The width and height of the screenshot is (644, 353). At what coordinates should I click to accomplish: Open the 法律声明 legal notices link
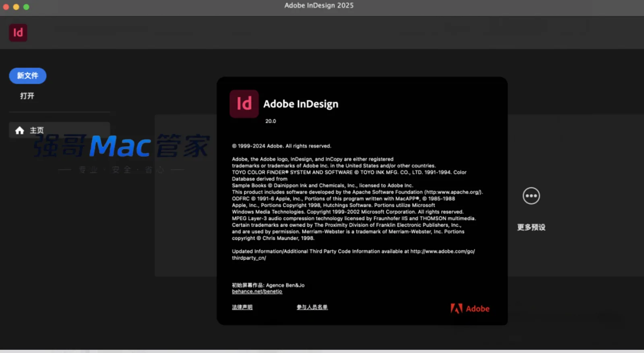coord(242,307)
